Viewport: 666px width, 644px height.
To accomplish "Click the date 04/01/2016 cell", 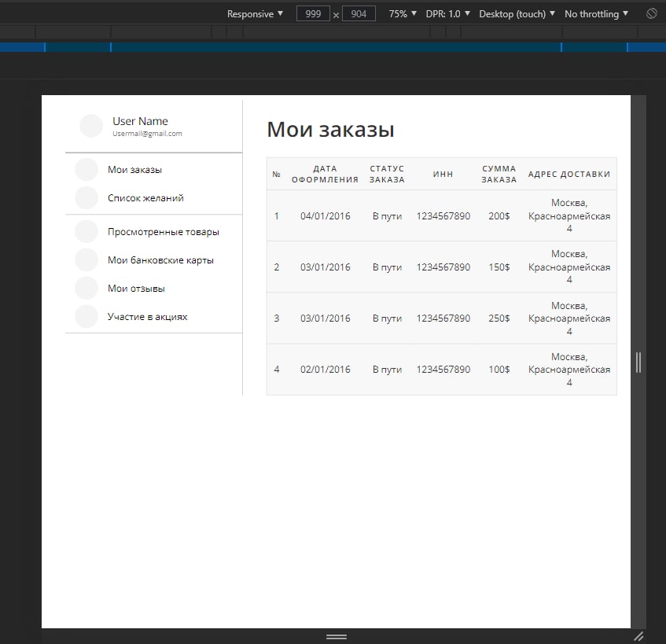I will [x=326, y=215].
